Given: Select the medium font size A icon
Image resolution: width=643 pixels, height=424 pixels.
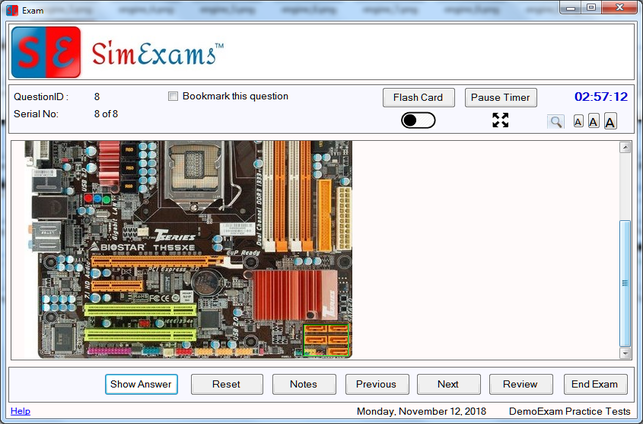Looking at the screenshot, I should [593, 122].
